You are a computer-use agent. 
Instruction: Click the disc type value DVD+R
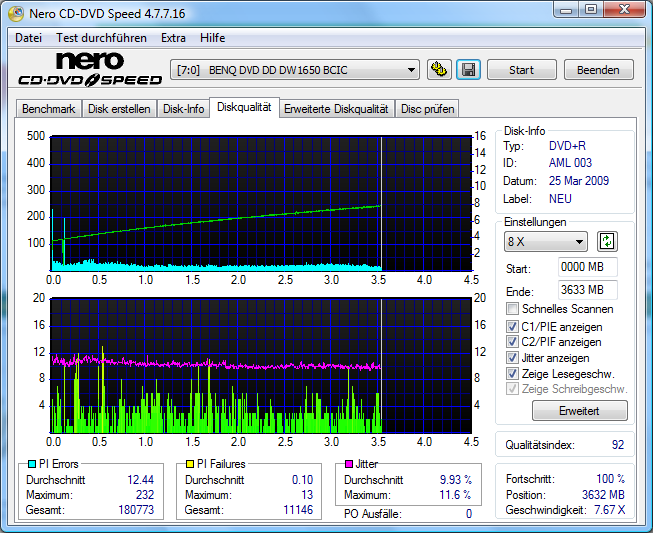coord(567,146)
